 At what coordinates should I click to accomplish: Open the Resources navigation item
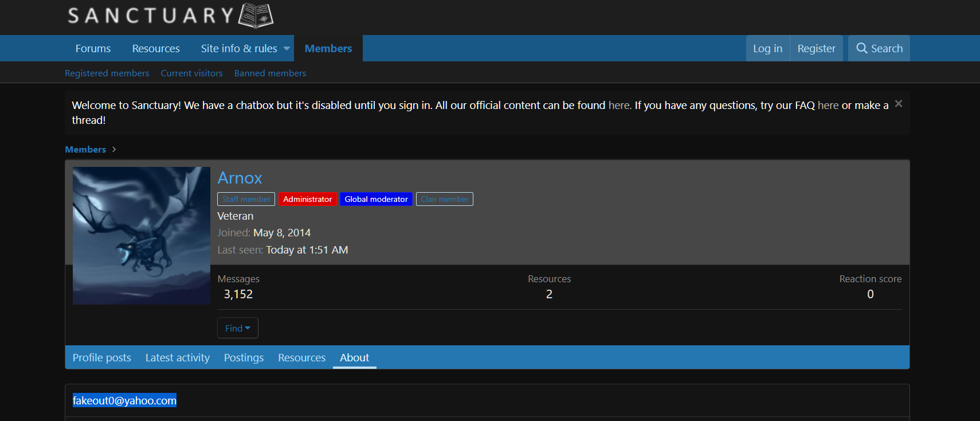pos(156,48)
